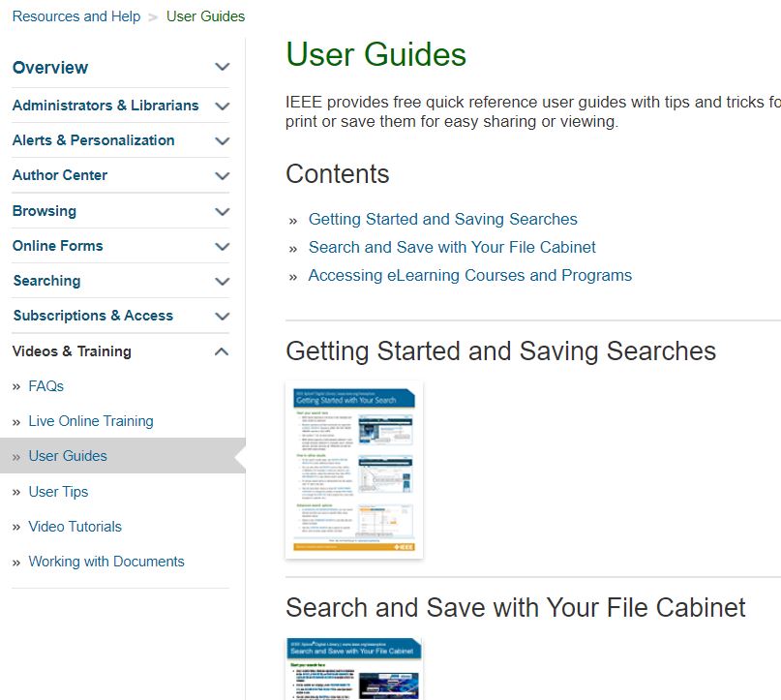Screen dimensions: 781x700
Task: Go to Resources and Help breadcrumb
Action: coord(76,16)
